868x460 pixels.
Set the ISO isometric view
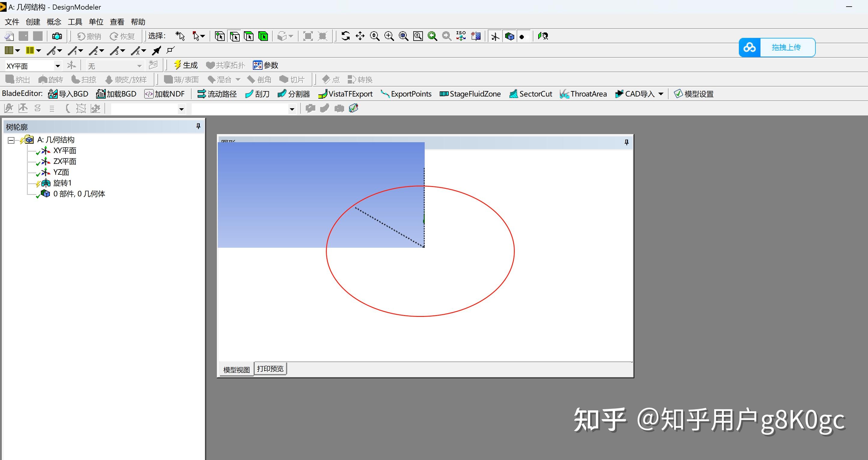coord(461,36)
